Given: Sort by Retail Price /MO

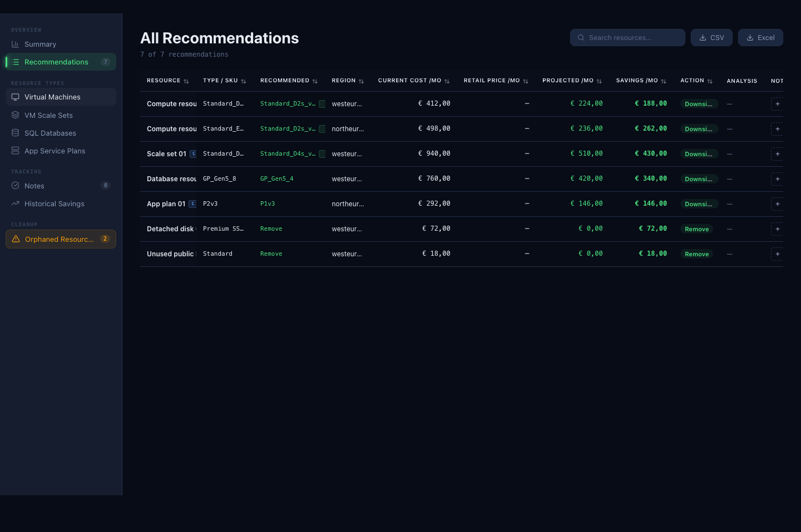Looking at the screenshot, I should 496,81.
